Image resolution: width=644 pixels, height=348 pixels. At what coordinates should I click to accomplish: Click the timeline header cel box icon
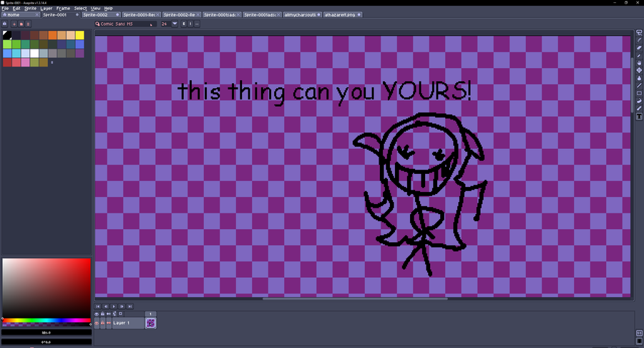click(x=120, y=314)
